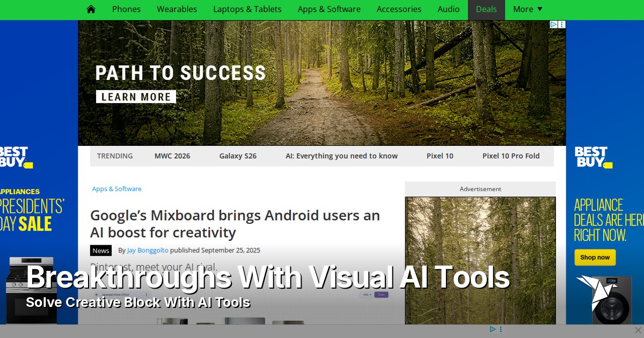Image resolution: width=644 pixels, height=338 pixels.
Task: Click Best Buy logo in left ad
Action: (x=16, y=157)
